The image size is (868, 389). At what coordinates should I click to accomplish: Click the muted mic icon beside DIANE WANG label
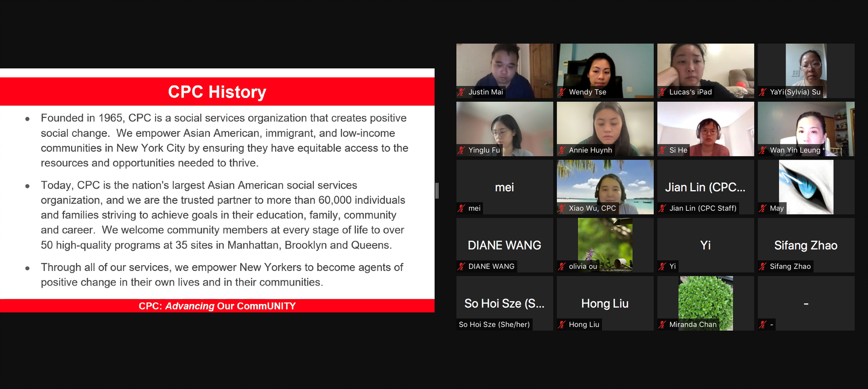coord(461,266)
